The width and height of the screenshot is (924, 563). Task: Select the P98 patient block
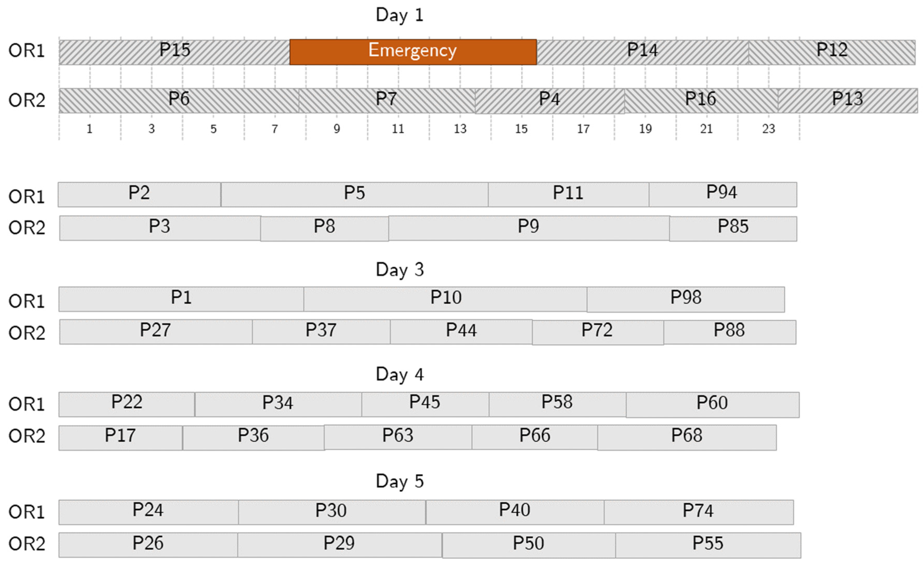pyautogui.click(x=686, y=299)
